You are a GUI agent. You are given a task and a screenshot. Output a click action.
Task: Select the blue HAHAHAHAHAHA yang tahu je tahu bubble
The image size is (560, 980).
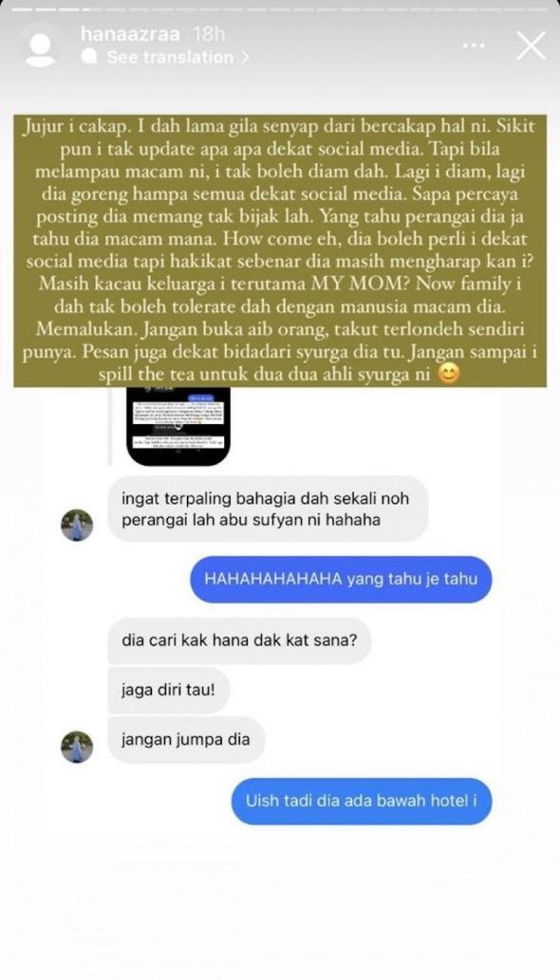[342, 579]
